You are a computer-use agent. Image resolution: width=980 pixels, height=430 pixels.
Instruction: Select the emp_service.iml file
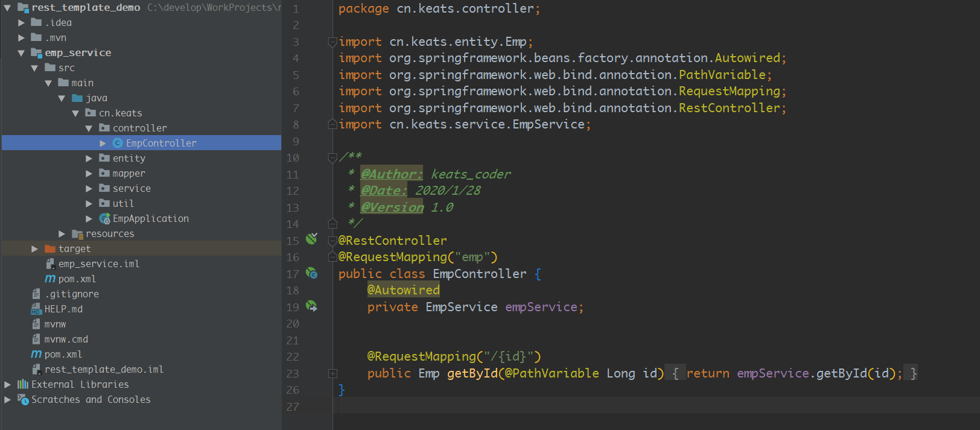coord(99,264)
